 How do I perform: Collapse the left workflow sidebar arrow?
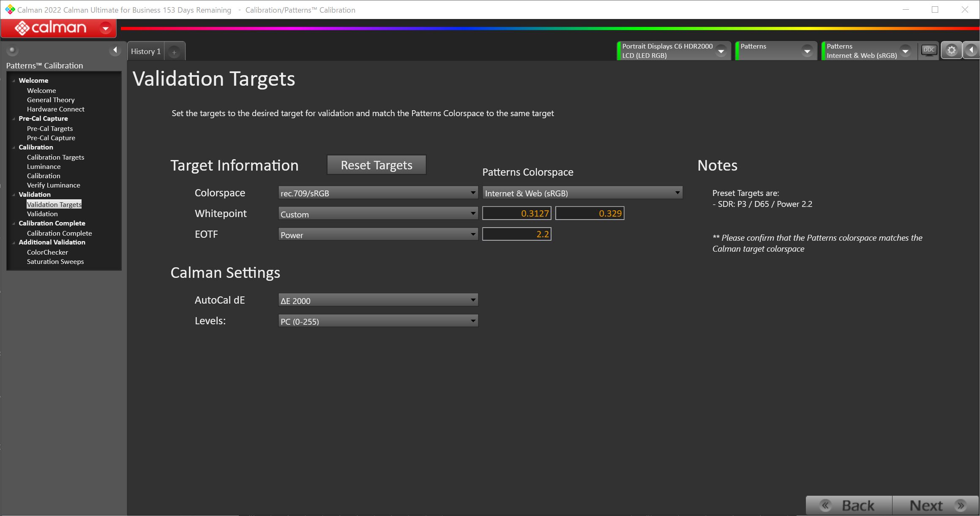coord(115,50)
